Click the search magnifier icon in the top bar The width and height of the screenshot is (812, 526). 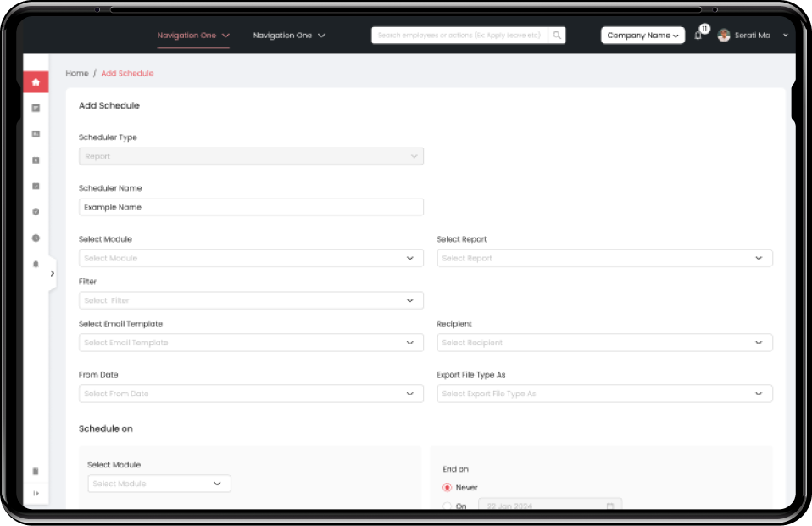[557, 35]
